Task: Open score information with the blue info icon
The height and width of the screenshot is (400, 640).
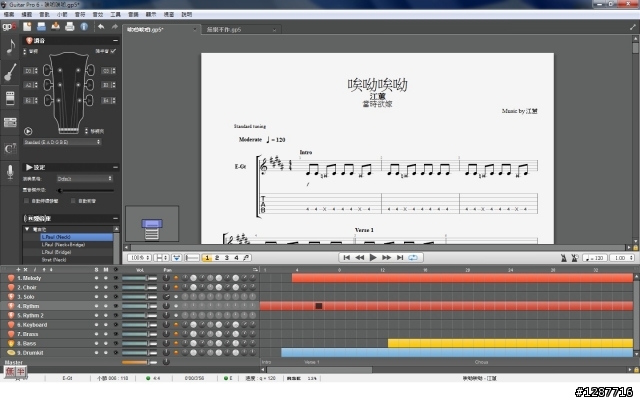Action: (84, 27)
